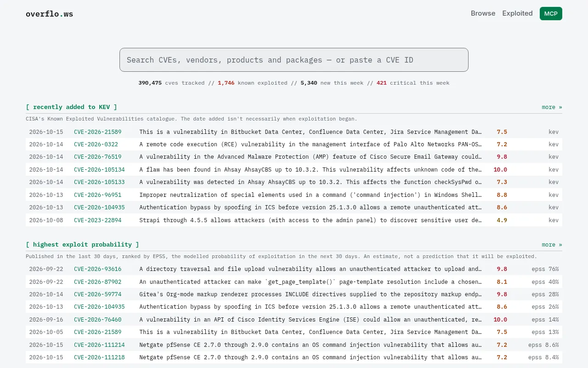588x368 pixels.
Task: Click the 2026-10-08 date on Strapi row
Action: pyautogui.click(x=46, y=220)
